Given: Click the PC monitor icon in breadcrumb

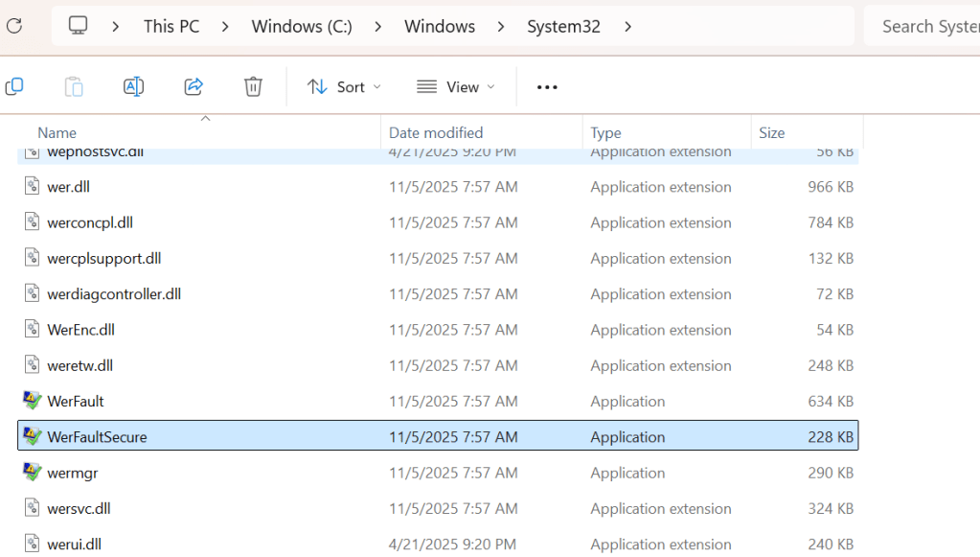Looking at the screenshot, I should (79, 26).
